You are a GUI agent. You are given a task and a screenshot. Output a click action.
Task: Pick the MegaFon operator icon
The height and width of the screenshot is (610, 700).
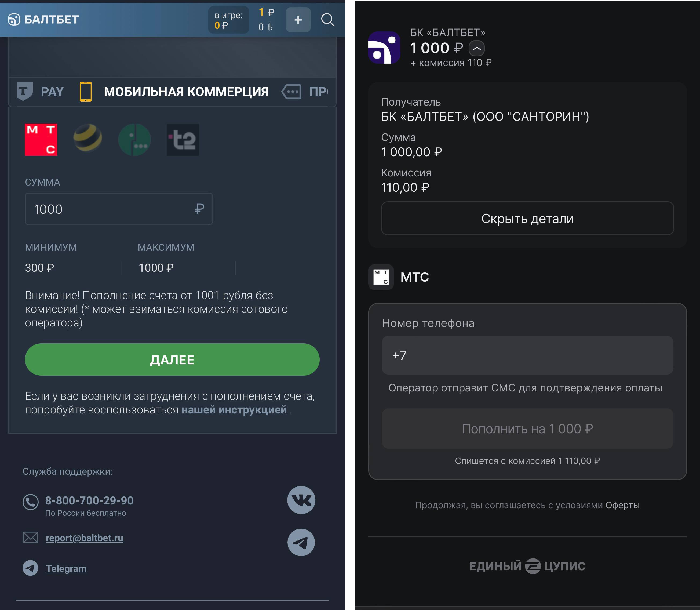coord(134,140)
